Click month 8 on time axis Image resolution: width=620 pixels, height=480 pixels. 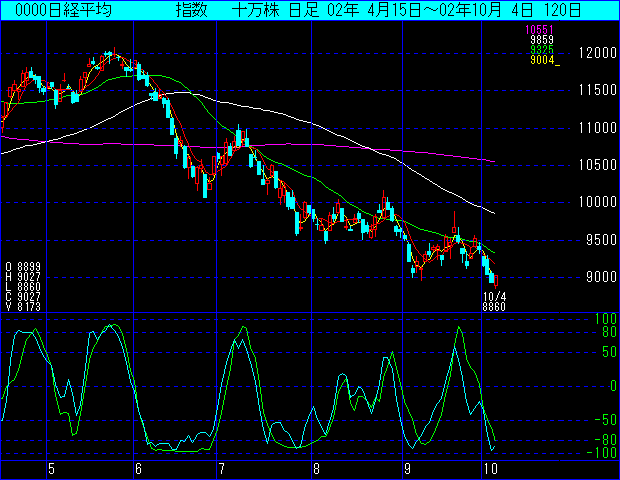316,469
